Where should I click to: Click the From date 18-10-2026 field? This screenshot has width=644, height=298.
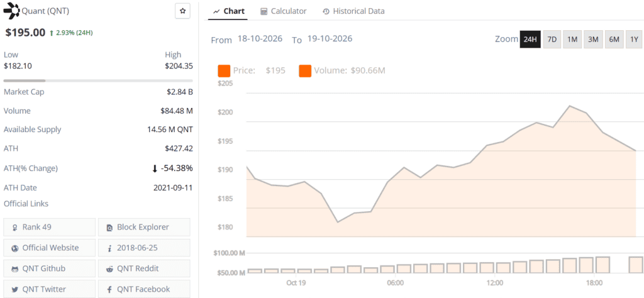(x=260, y=39)
